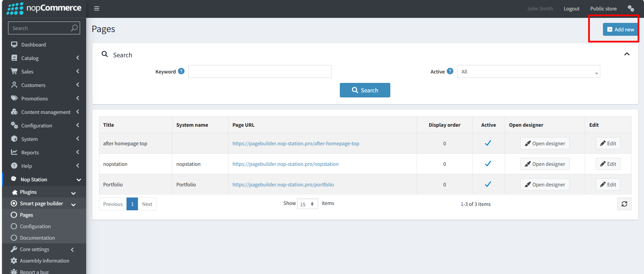Click the sidebar search magnifier icon

click(x=74, y=28)
